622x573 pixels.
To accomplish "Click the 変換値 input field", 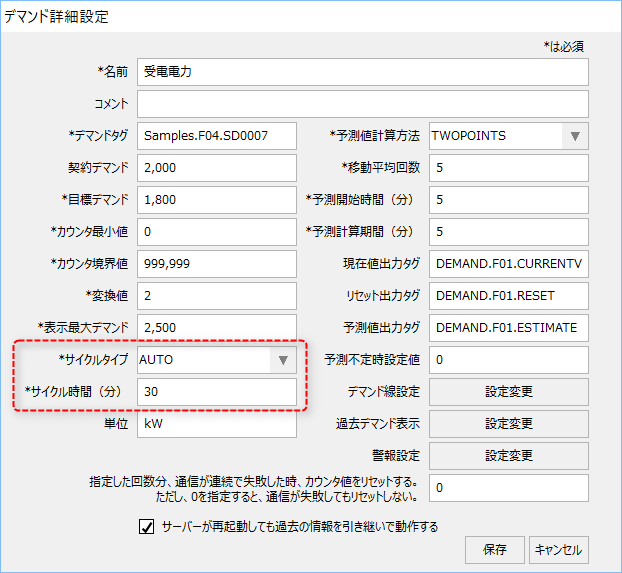I will [217, 296].
